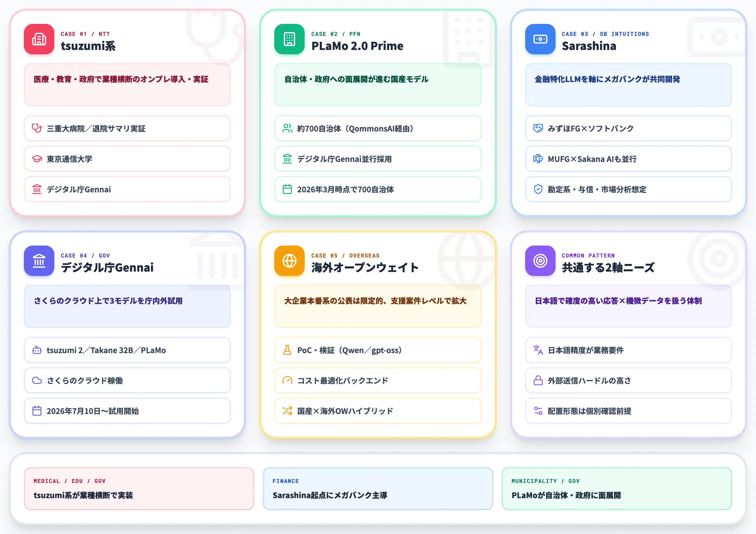The image size is (756, 534).
Task: Click cloud icon beside さくらのクラウド稼働
Action: 37,381
